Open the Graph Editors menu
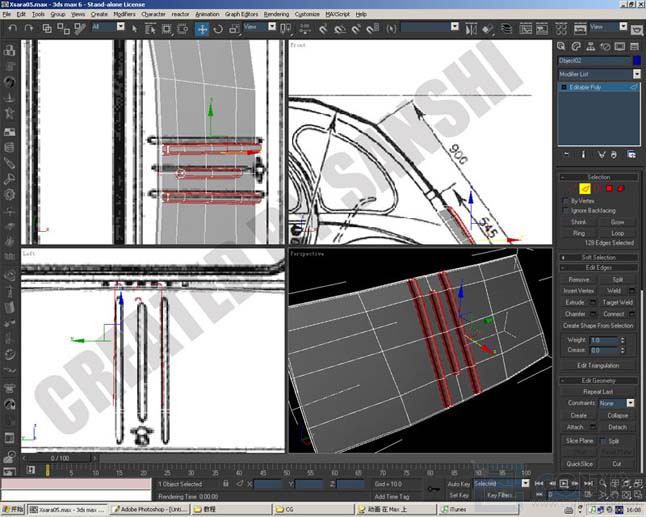 click(241, 14)
